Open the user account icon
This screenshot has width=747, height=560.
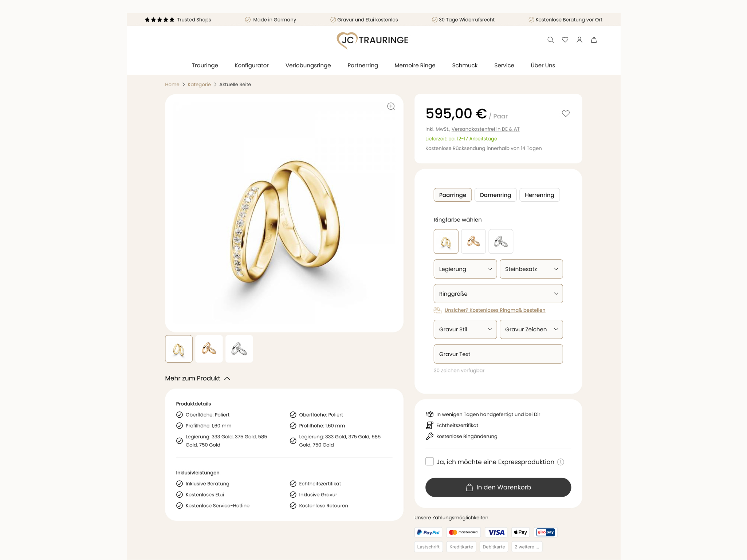pos(579,40)
